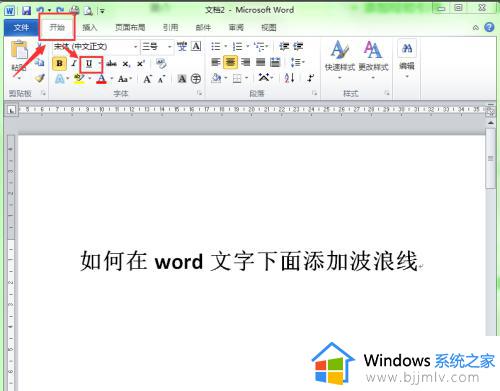Toggle italic formatting button
The height and width of the screenshot is (391, 500).
74,63
